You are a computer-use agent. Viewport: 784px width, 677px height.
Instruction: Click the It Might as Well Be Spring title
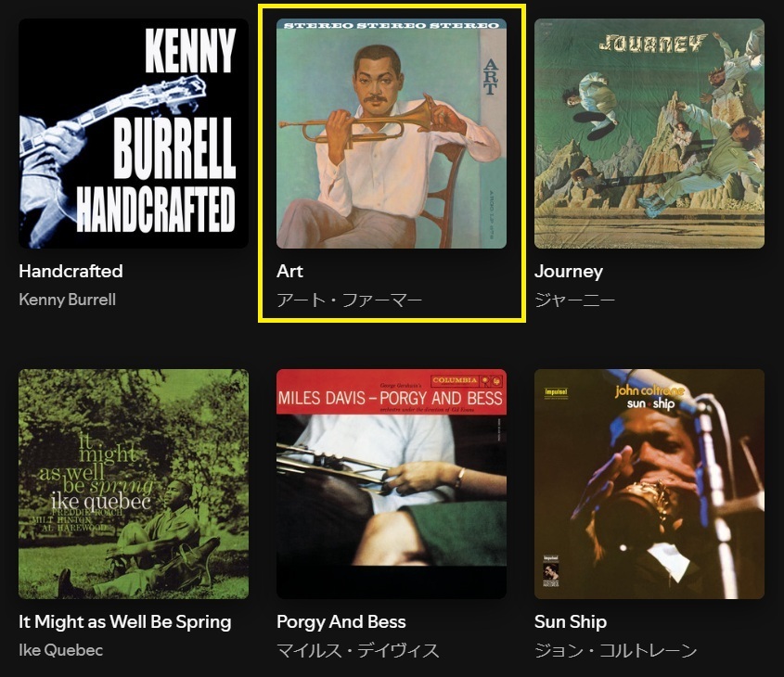125,622
